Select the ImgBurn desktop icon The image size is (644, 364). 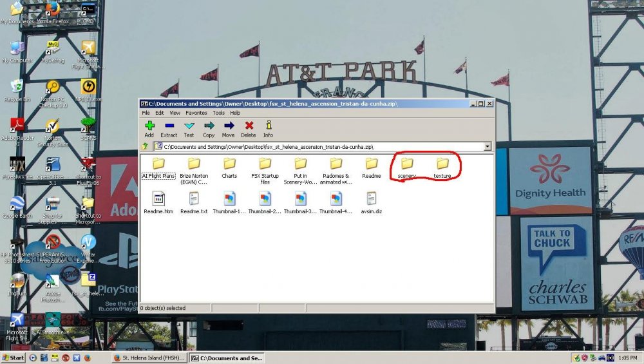[17, 285]
